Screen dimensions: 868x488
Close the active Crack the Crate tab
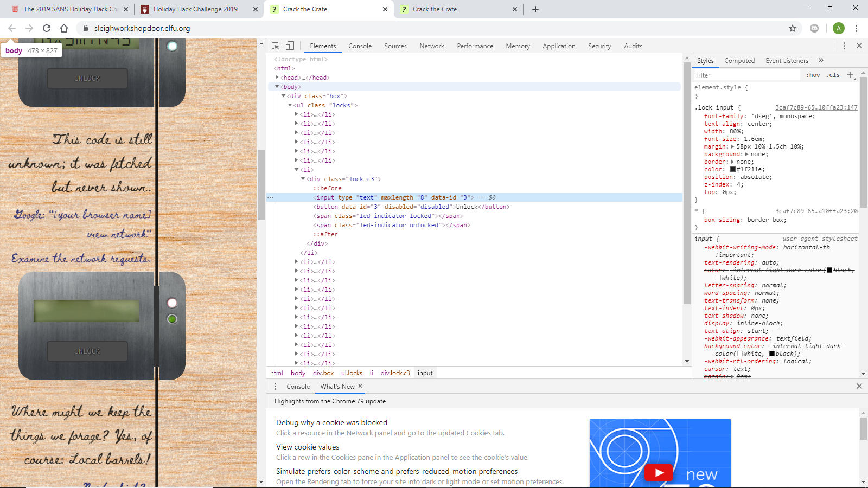point(385,9)
